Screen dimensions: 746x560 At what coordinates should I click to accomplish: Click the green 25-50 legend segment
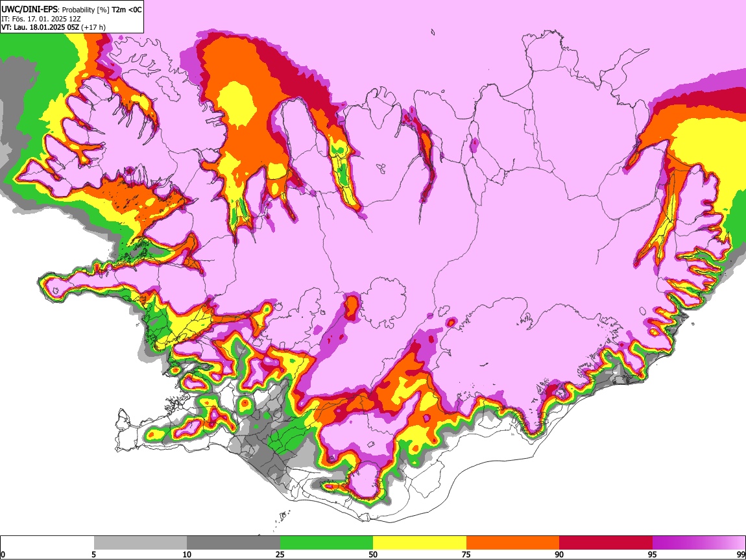pos(326,543)
